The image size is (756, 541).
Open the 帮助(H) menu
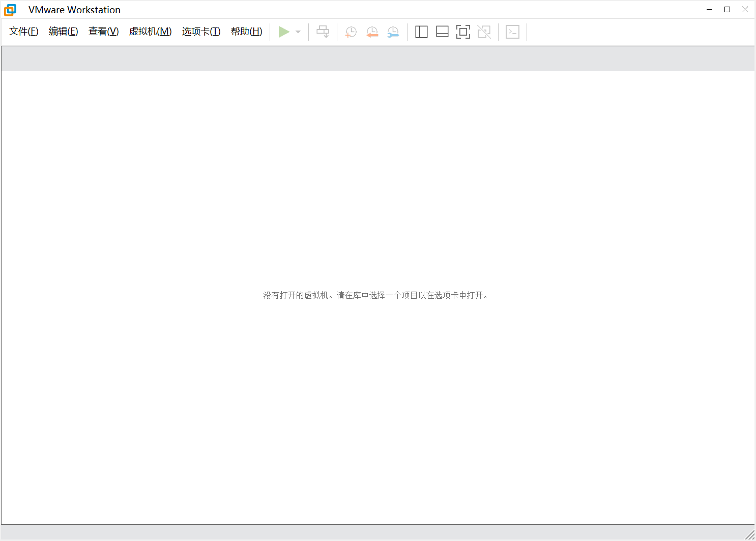247,32
